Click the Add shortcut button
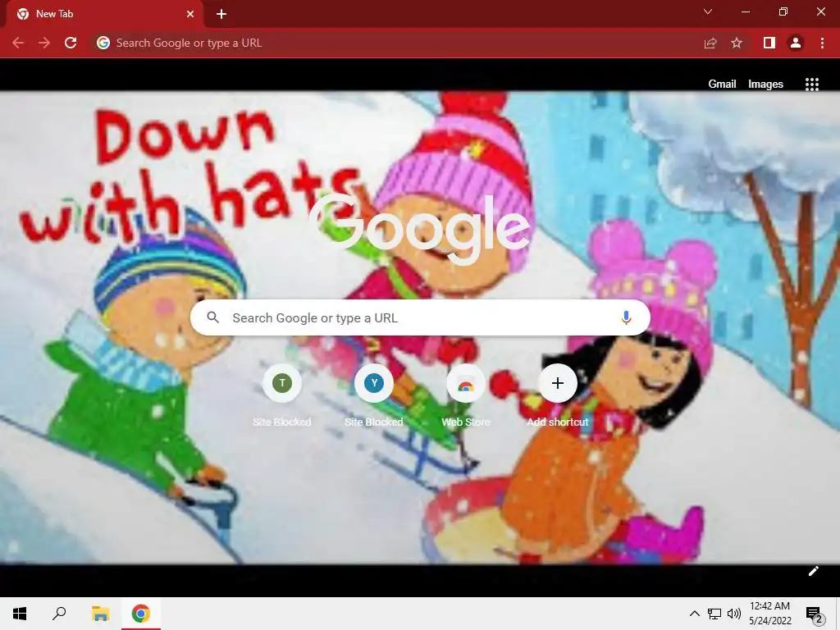The width and height of the screenshot is (840, 630). click(x=558, y=395)
